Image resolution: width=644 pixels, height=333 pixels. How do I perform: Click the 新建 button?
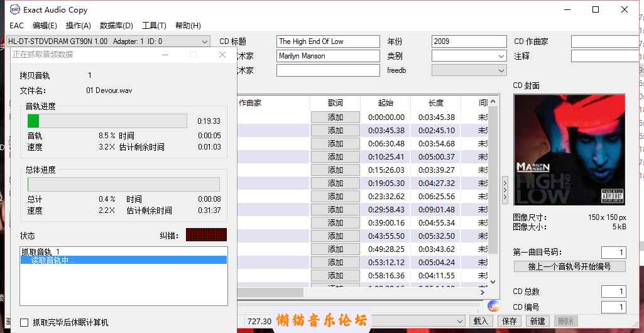point(538,320)
